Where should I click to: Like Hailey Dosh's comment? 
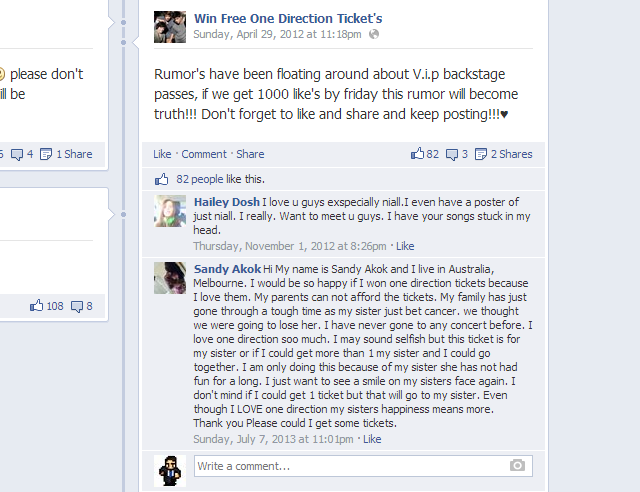point(405,246)
